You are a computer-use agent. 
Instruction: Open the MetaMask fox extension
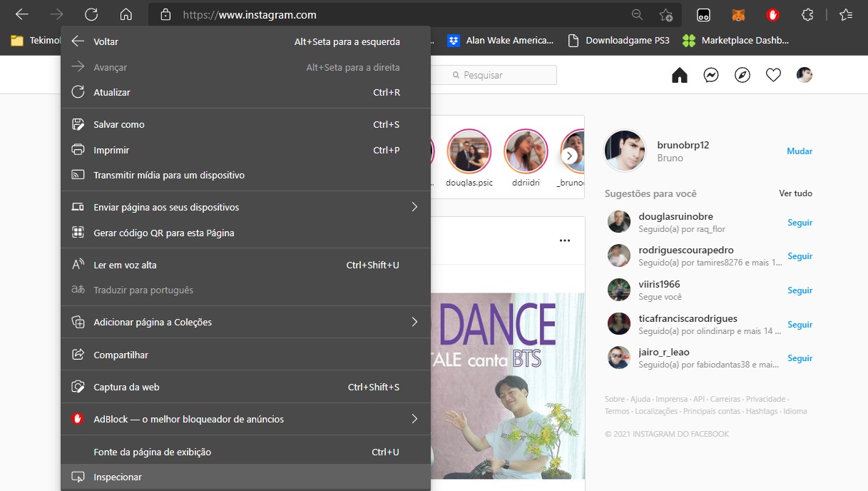pyautogui.click(x=739, y=14)
